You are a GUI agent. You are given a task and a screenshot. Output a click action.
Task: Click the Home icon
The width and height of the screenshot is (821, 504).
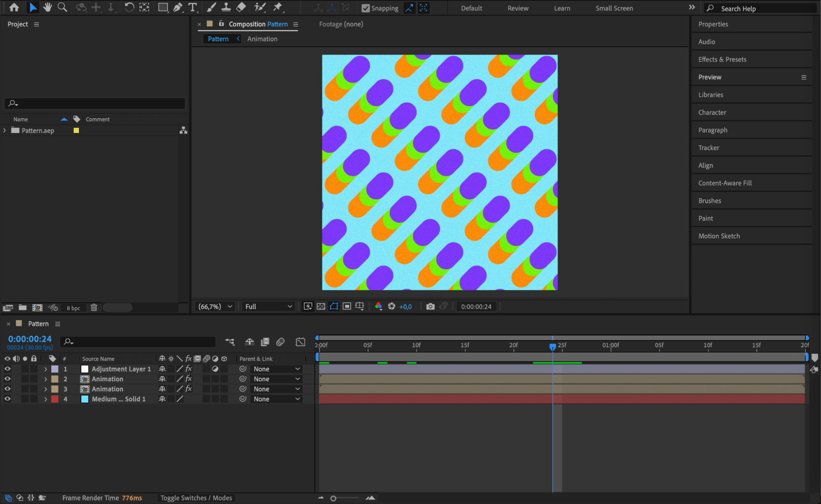pyautogui.click(x=14, y=7)
